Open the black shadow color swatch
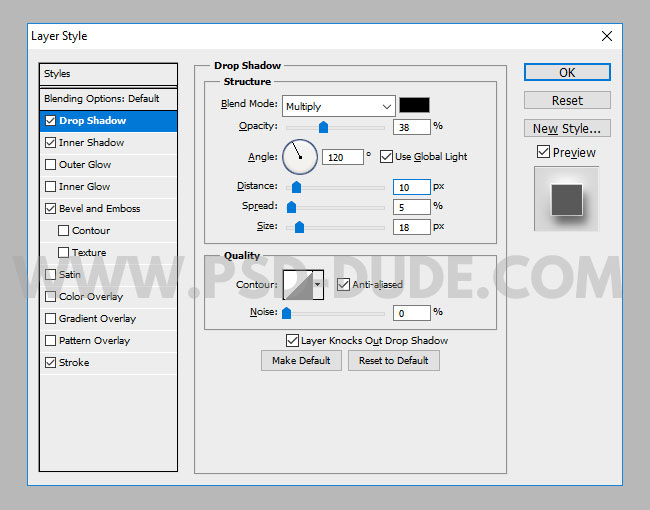Screen dimensions: 650x510 pos(414,105)
